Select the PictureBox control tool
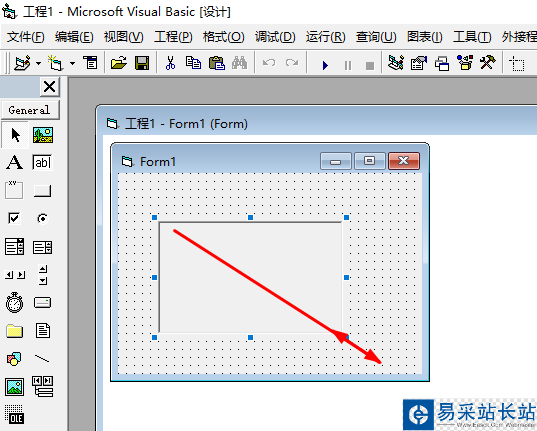 tap(43, 135)
